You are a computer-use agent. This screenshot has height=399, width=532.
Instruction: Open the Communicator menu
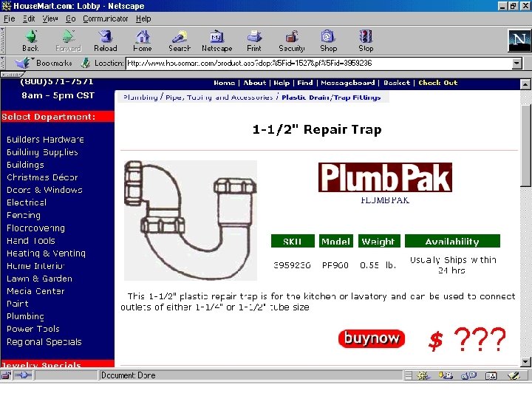[106, 18]
